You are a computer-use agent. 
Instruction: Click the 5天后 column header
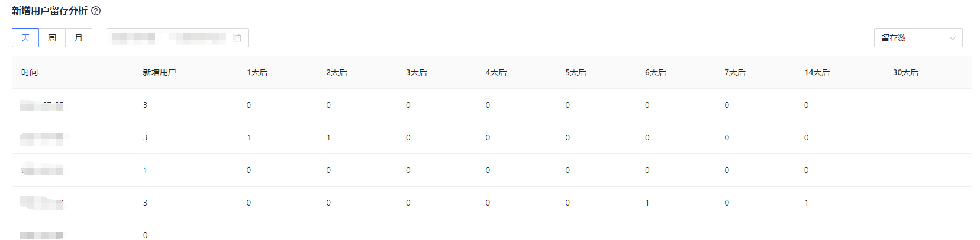click(x=576, y=72)
